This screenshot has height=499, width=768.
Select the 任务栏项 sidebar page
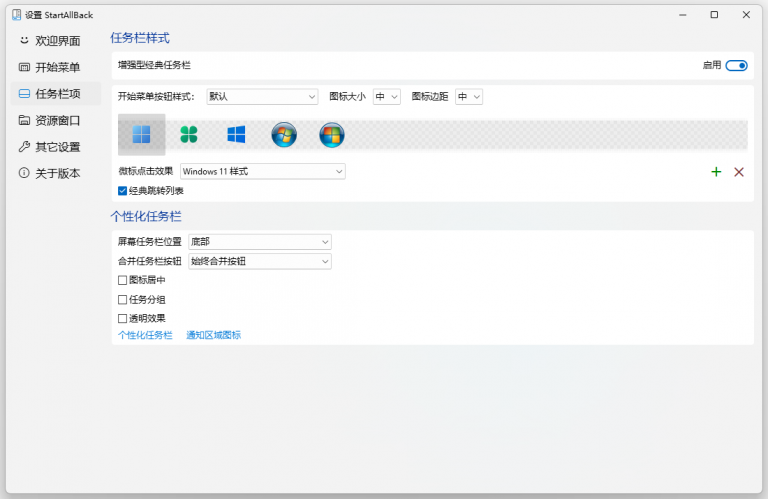coord(56,94)
